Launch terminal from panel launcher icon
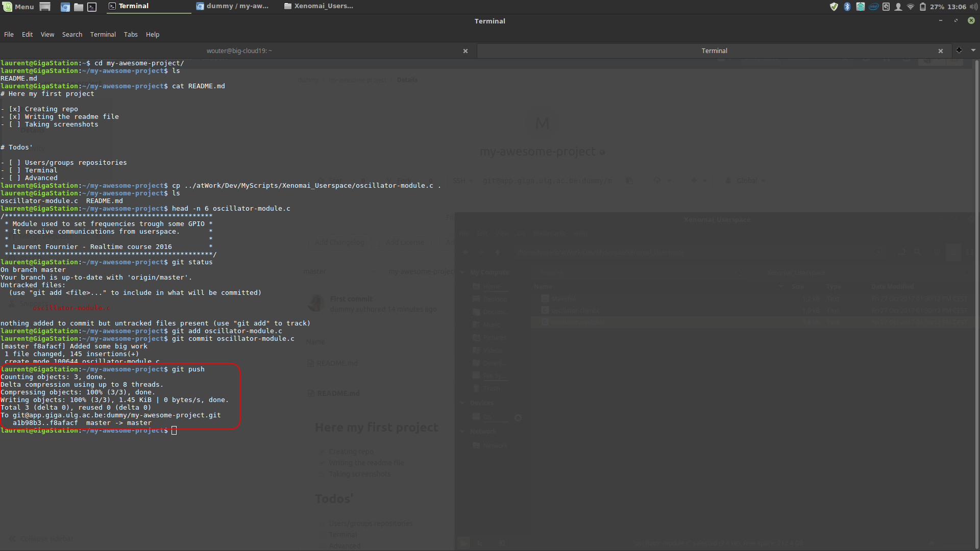 click(92, 7)
